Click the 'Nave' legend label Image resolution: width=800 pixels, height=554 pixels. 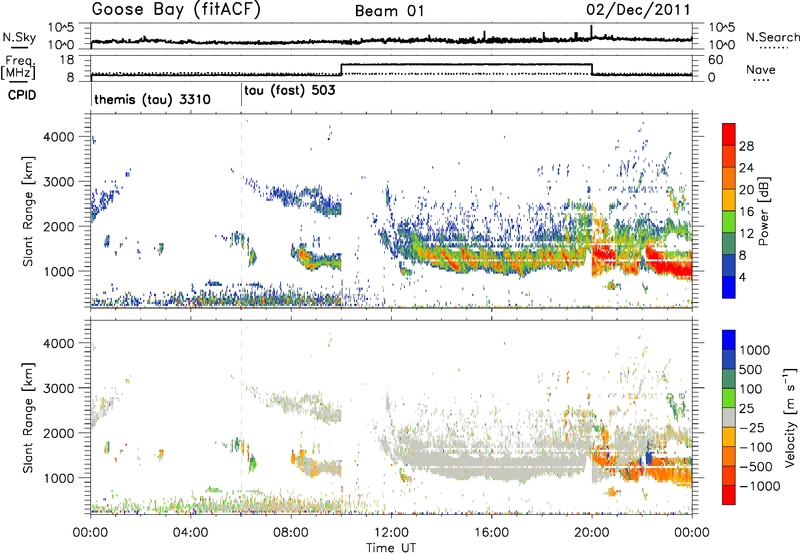761,70
